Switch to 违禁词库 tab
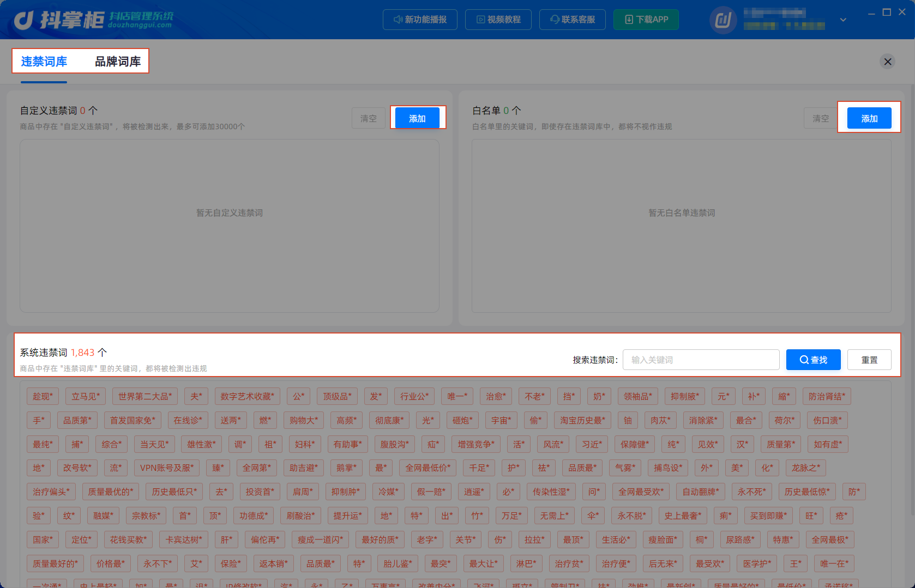This screenshot has width=915, height=588. coord(44,62)
